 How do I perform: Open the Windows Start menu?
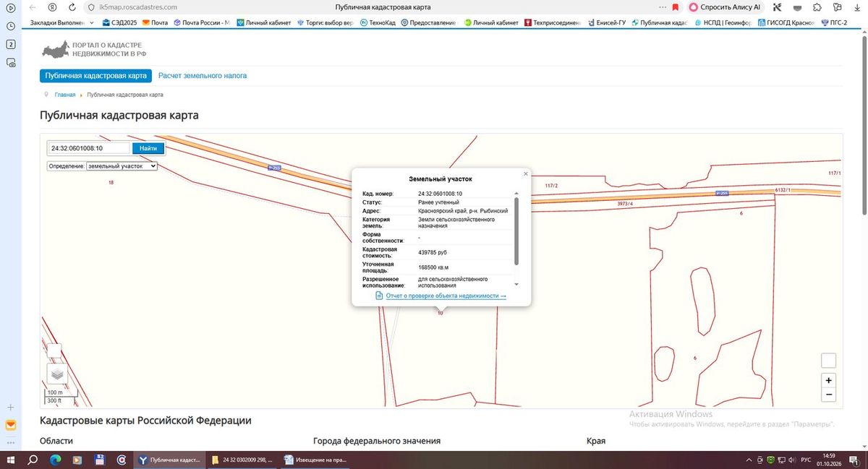pos(11,460)
